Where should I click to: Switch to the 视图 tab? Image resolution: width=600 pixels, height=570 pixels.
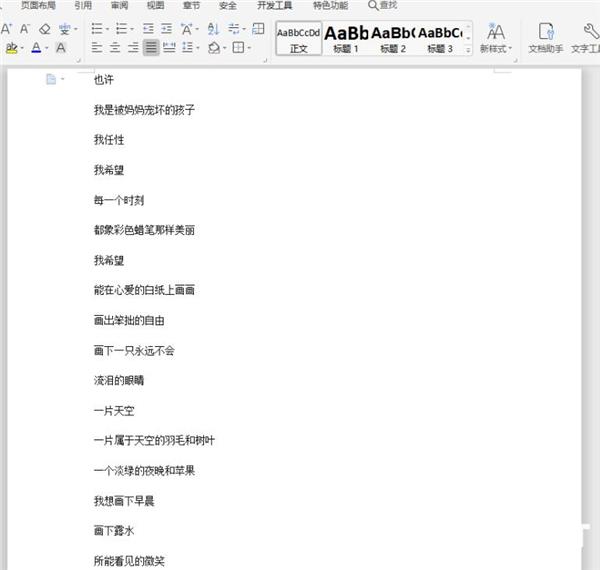pyautogui.click(x=155, y=5)
